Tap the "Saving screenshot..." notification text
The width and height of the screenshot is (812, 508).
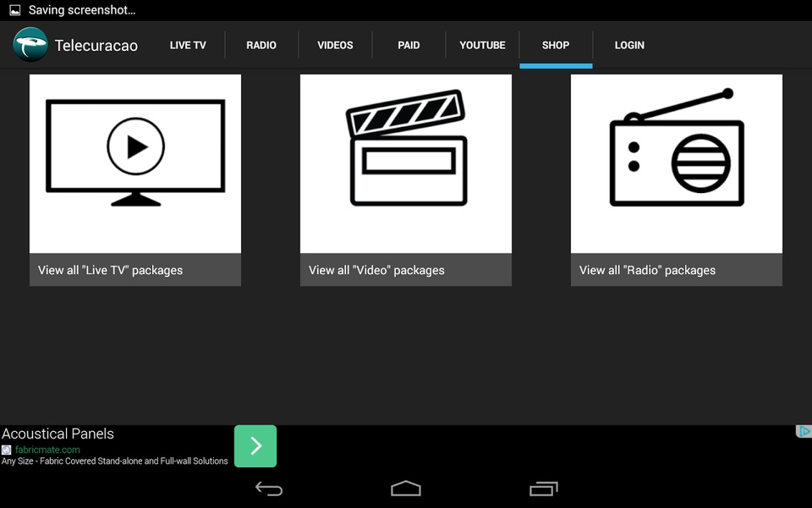(82, 10)
